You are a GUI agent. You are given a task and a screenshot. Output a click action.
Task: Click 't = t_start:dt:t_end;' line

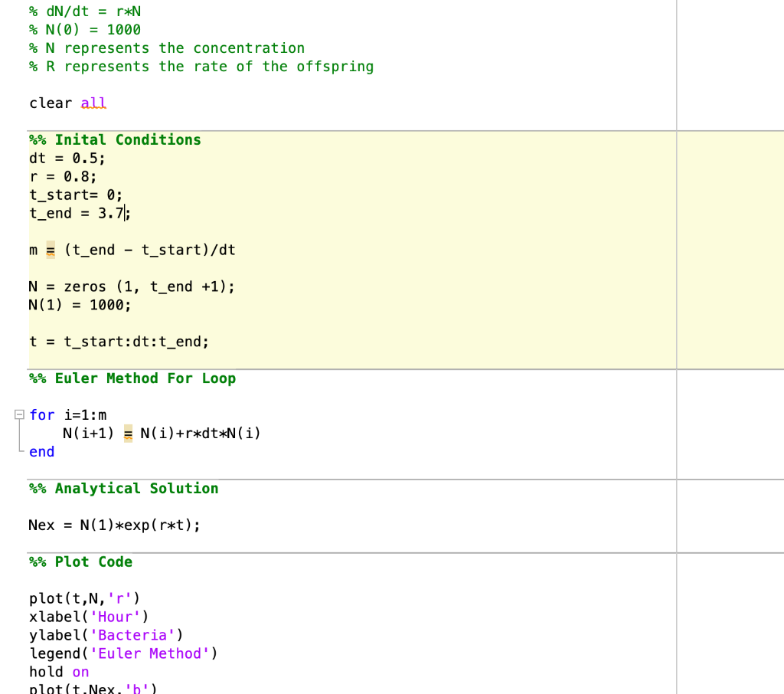119,341
